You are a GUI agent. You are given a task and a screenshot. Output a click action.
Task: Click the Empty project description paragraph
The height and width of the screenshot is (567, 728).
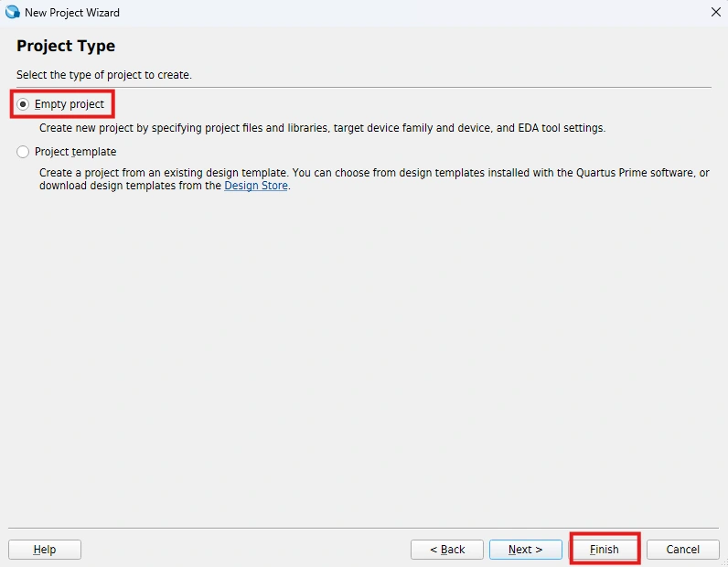coord(322,128)
